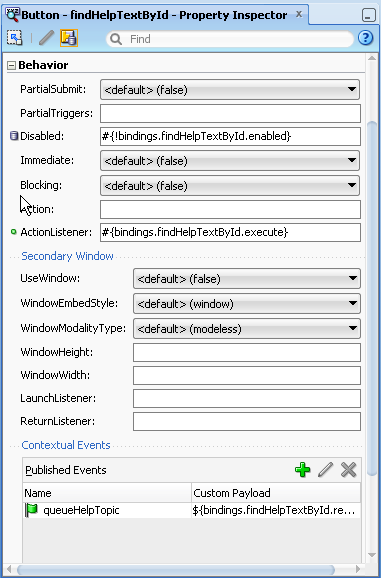Click the green flag of queueHelpTopic
The width and height of the screenshot is (381, 578).
pos(32,510)
